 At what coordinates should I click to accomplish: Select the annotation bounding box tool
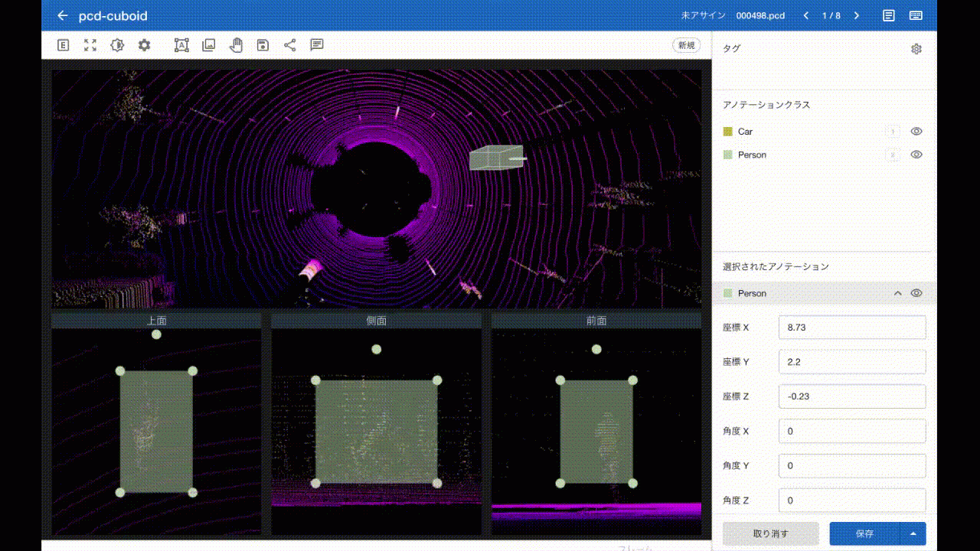[x=181, y=45]
